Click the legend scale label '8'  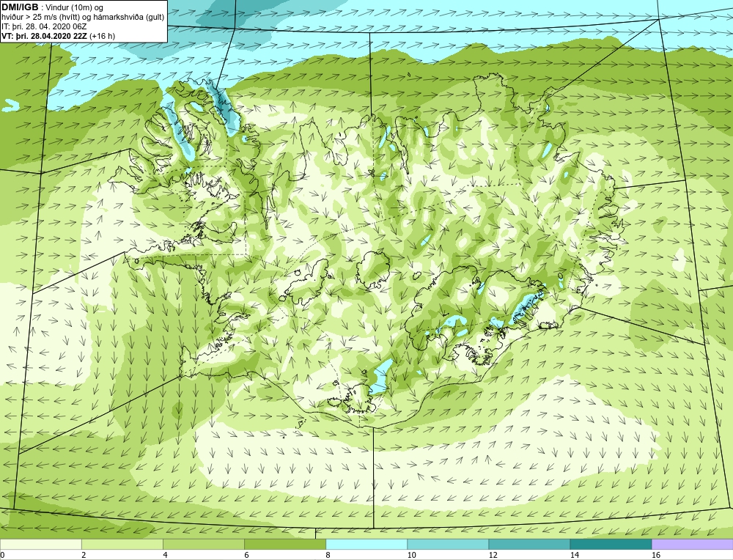pos(328,555)
